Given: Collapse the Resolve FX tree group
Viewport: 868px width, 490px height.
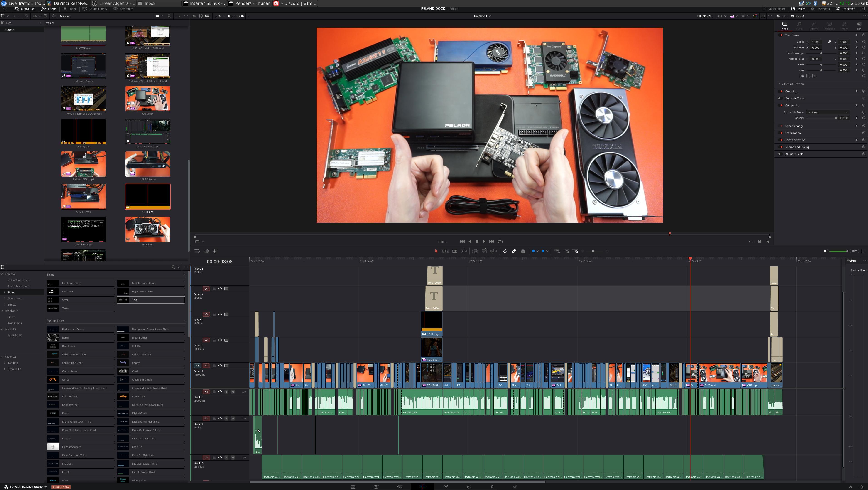Looking at the screenshot, I should pos(2,311).
